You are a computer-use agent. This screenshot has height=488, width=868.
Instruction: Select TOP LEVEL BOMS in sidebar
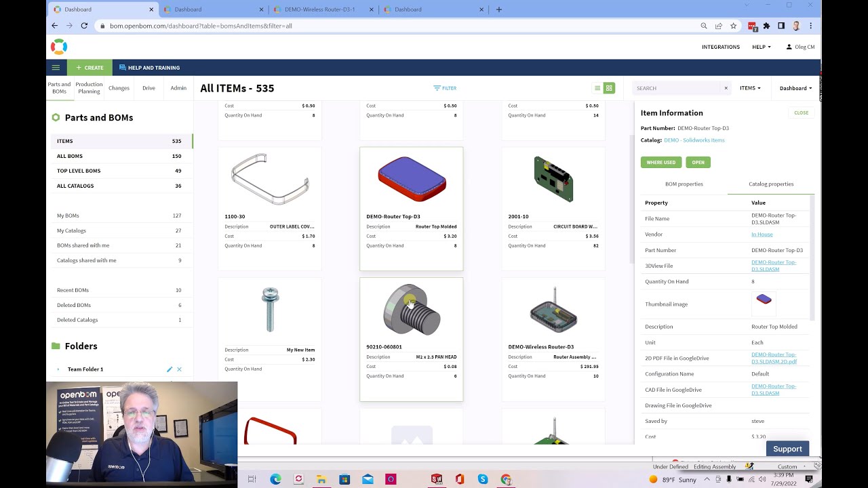click(121, 171)
